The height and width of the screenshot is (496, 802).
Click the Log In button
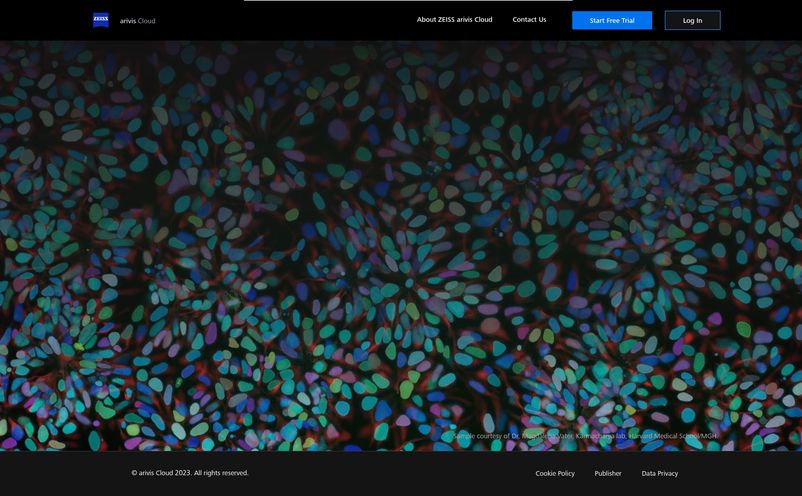point(693,20)
